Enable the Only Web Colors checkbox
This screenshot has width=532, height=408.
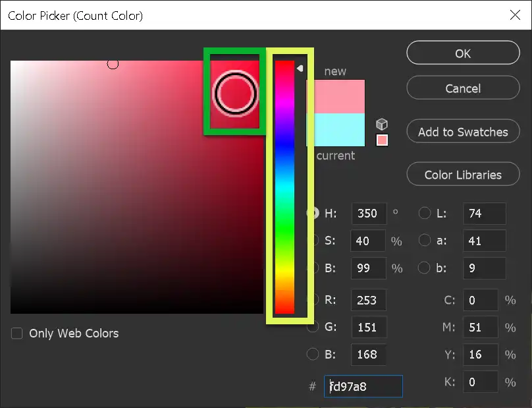[x=16, y=334]
